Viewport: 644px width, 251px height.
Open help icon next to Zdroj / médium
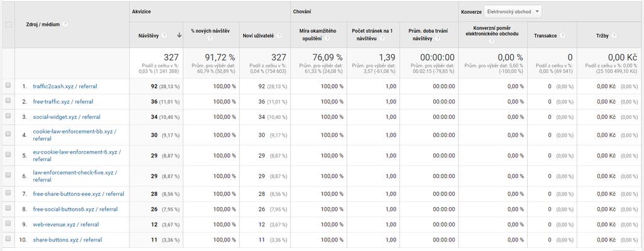pos(65,25)
